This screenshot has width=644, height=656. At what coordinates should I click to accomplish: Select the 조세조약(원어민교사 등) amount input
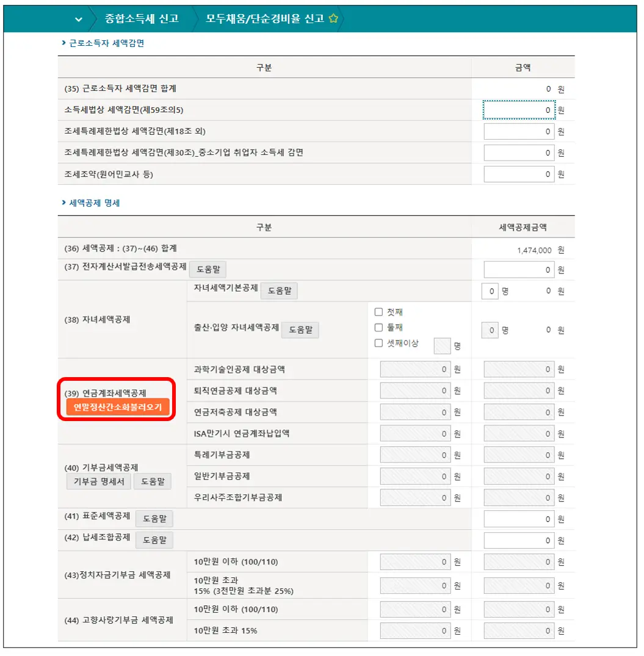[x=519, y=174]
